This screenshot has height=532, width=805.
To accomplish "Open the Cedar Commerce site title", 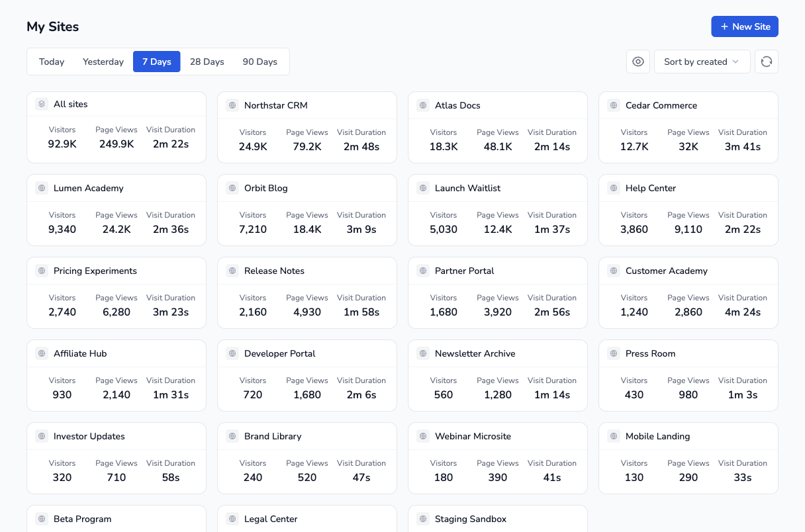I will (661, 105).
